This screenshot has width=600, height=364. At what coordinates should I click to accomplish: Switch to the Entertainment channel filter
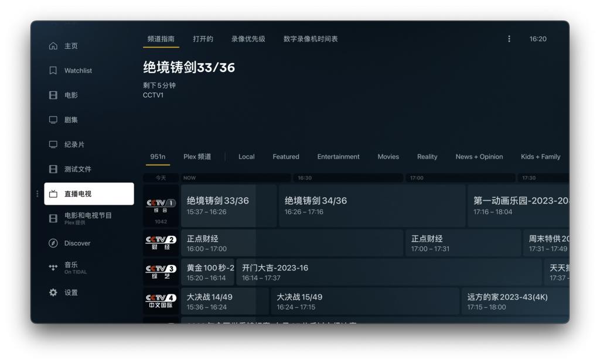point(339,156)
